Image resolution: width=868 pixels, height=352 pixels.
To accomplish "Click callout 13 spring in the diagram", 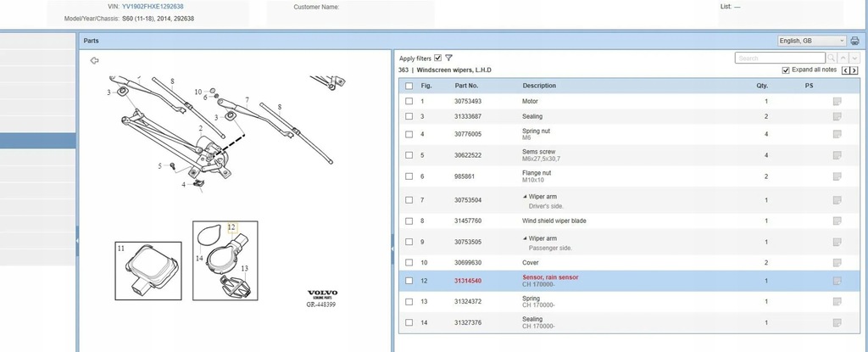I will 244,268.
